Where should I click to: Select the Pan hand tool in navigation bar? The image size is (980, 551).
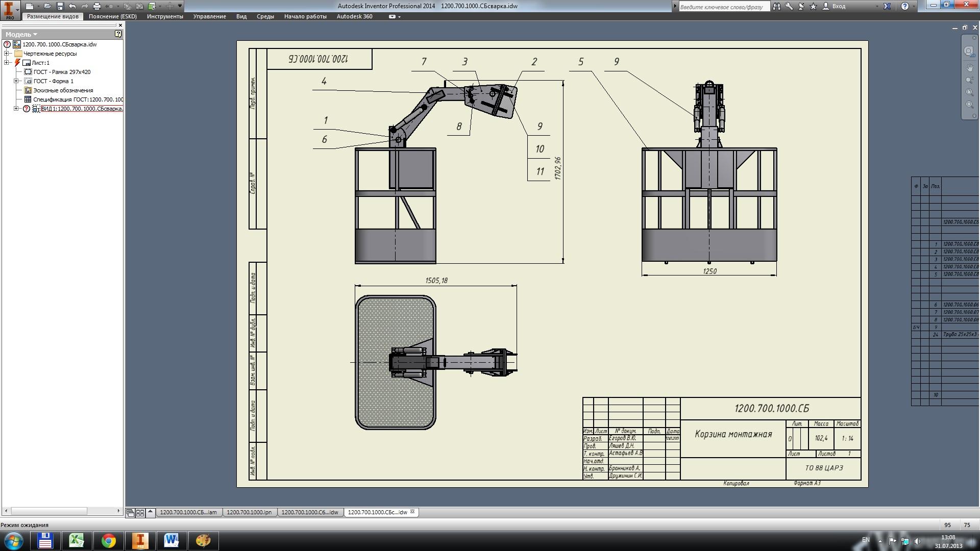[x=969, y=67]
